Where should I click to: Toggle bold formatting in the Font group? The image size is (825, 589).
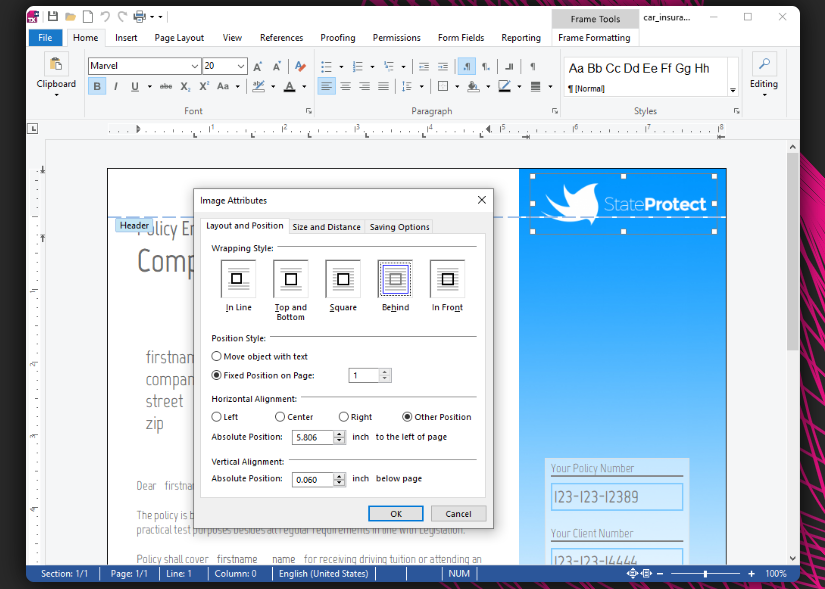[x=96, y=87]
